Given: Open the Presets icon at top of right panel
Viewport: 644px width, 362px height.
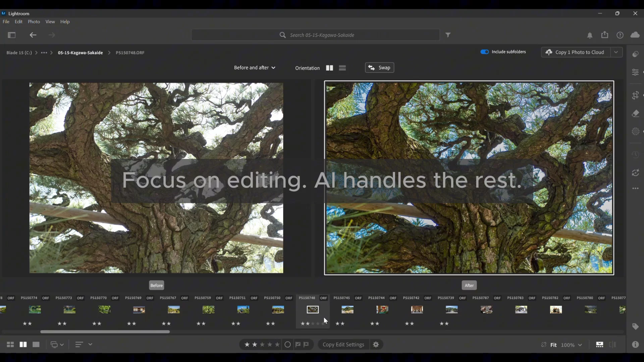Looking at the screenshot, I should pyautogui.click(x=635, y=54).
